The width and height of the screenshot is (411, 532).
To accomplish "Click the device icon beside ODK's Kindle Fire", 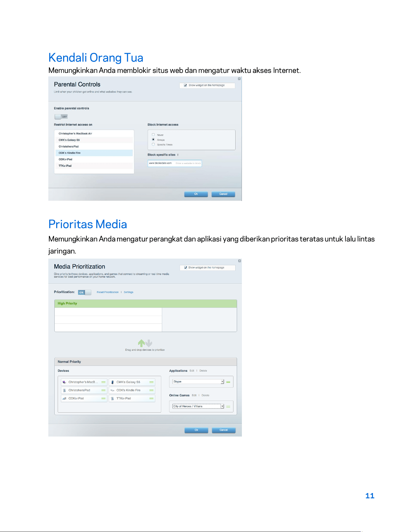I will (x=112, y=390).
